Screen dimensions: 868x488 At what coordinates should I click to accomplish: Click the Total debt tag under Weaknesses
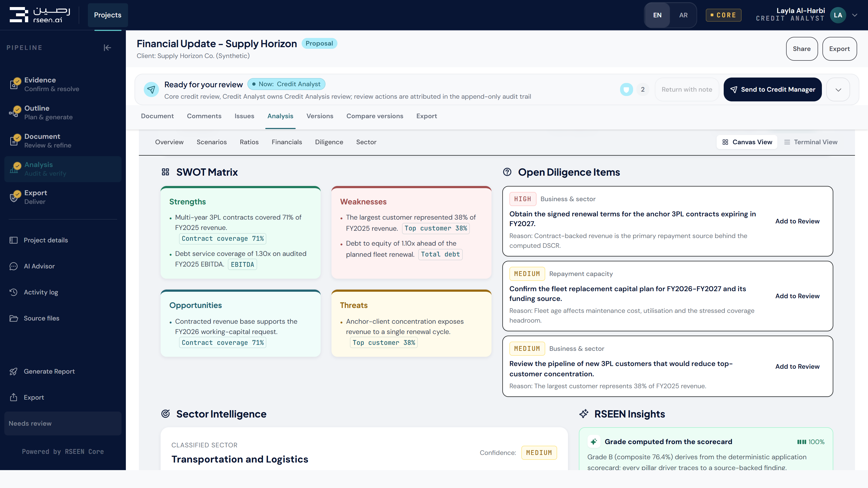coord(440,254)
